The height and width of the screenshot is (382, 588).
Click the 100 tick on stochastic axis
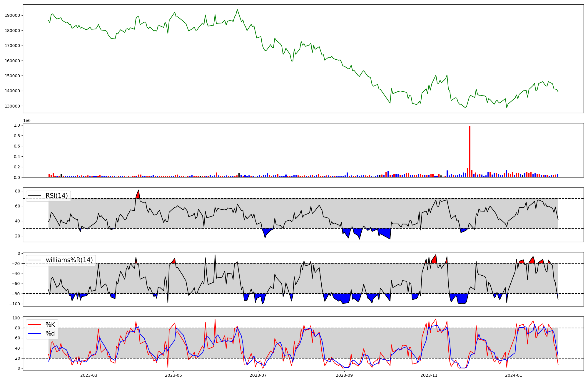pos(16,318)
